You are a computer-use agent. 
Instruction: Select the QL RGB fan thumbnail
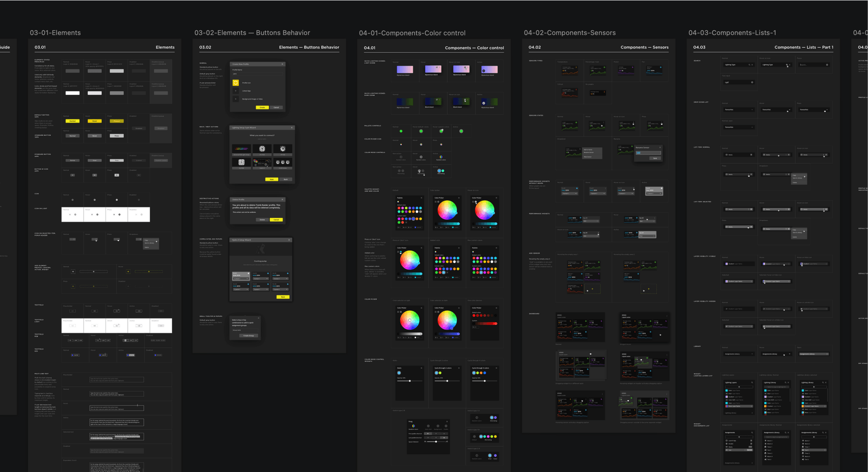coord(241,163)
